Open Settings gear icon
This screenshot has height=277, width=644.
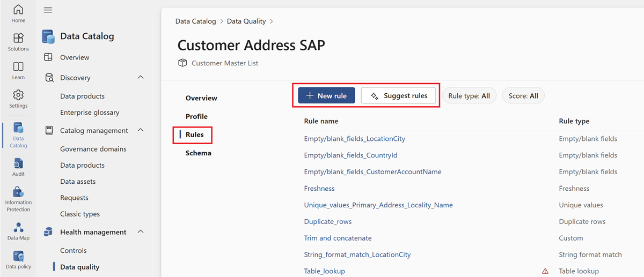tap(18, 95)
